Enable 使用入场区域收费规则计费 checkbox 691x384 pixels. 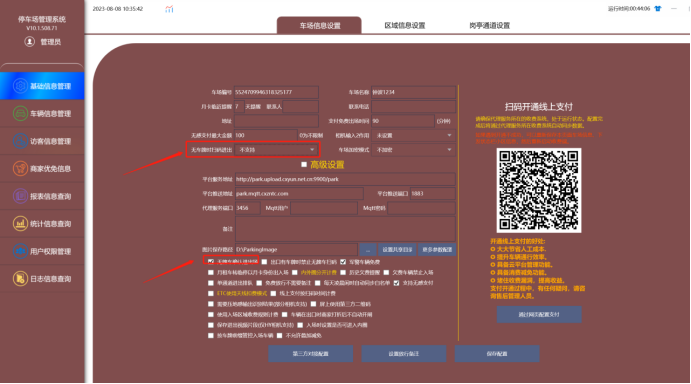coord(211,314)
